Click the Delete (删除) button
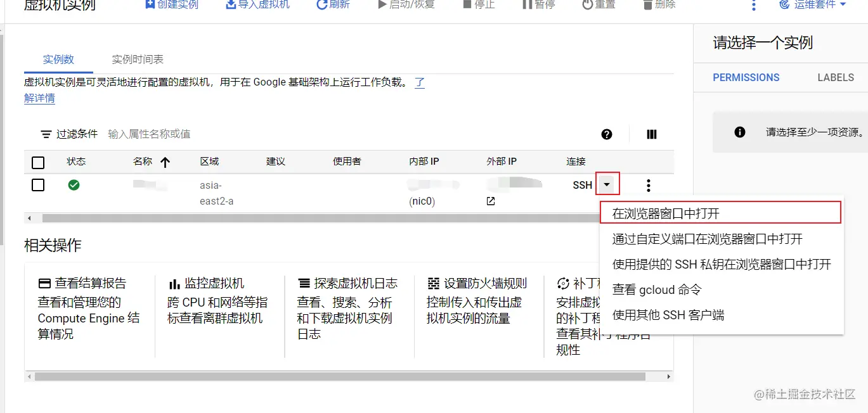 659,4
